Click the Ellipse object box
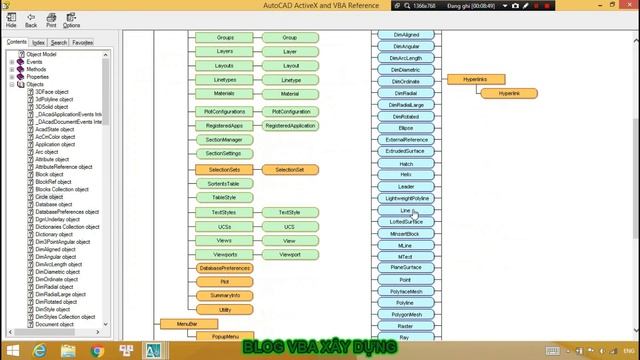 (406, 128)
